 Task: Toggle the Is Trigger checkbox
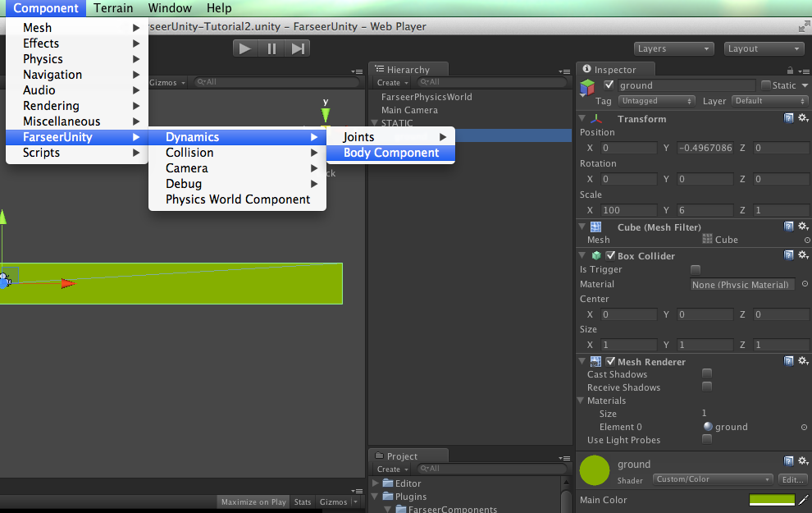(x=696, y=269)
